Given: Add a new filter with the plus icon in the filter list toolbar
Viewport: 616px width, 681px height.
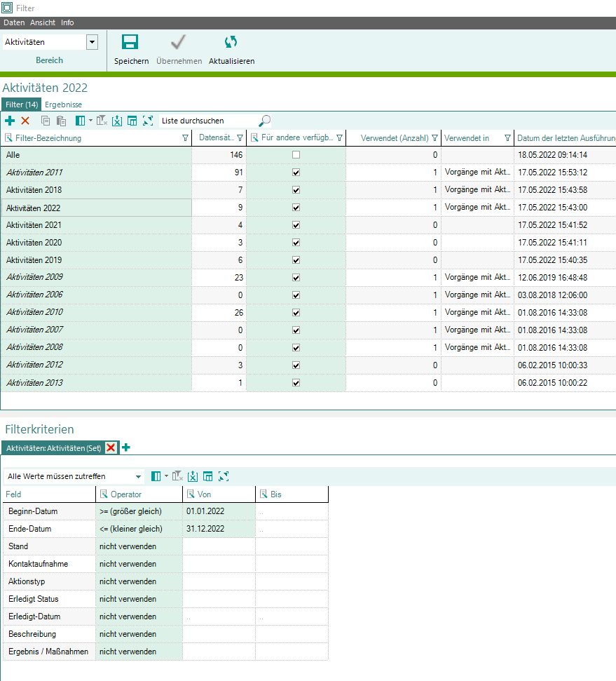Looking at the screenshot, I should 10,121.
